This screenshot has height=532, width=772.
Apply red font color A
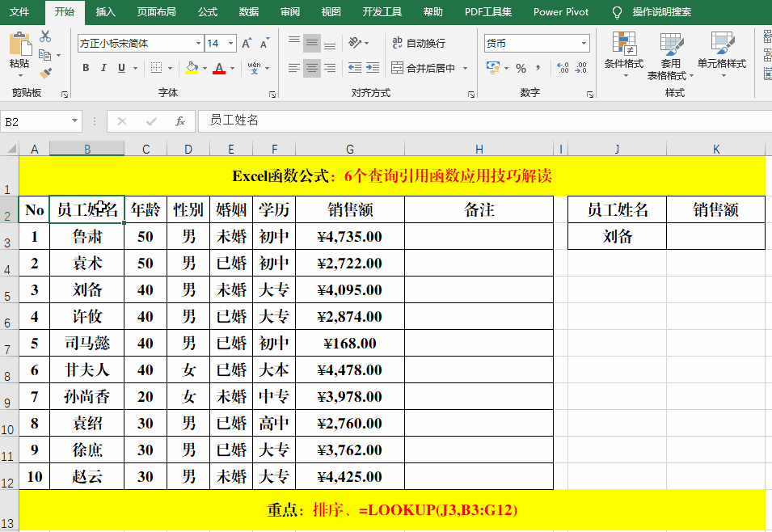(219, 68)
